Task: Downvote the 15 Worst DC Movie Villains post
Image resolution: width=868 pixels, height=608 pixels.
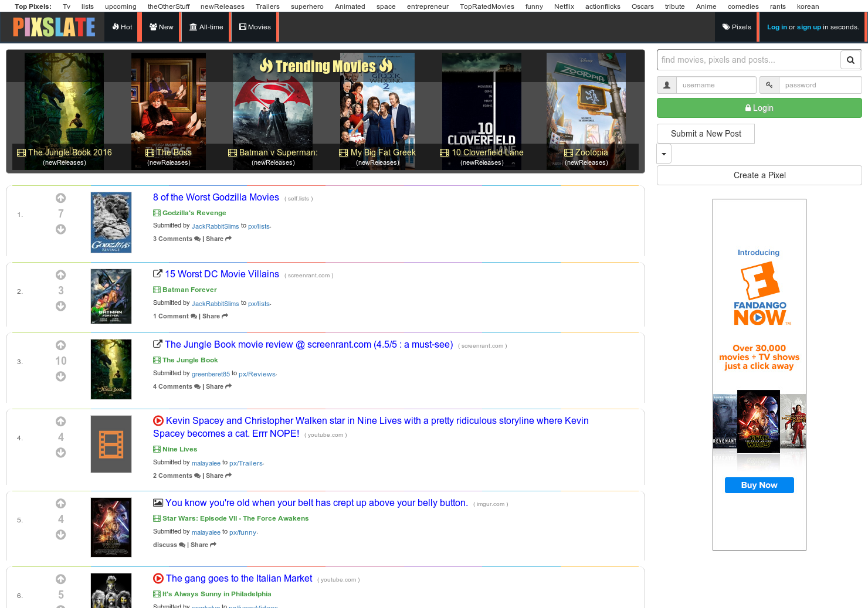Action: (x=60, y=306)
